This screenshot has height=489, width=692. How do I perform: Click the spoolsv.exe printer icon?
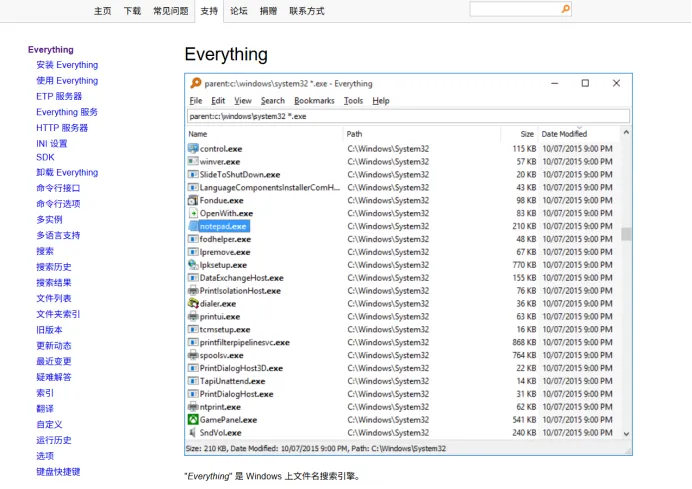(x=193, y=355)
